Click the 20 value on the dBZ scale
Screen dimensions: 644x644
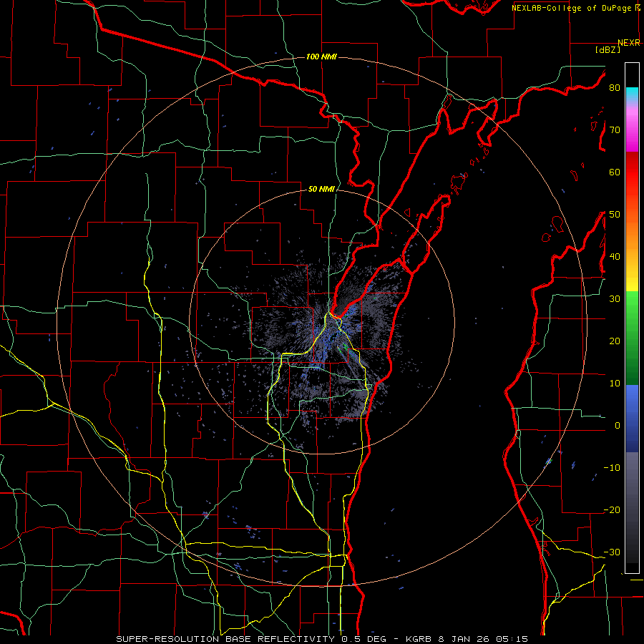(x=615, y=341)
